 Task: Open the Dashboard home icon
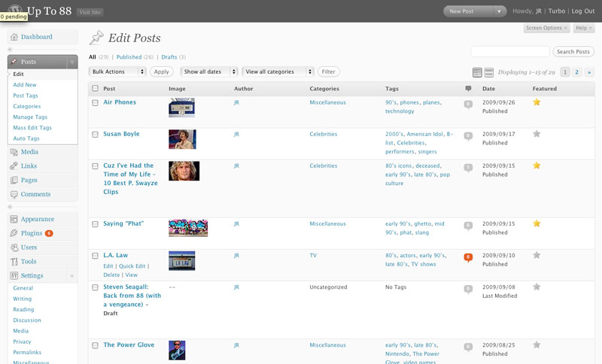[x=14, y=37]
